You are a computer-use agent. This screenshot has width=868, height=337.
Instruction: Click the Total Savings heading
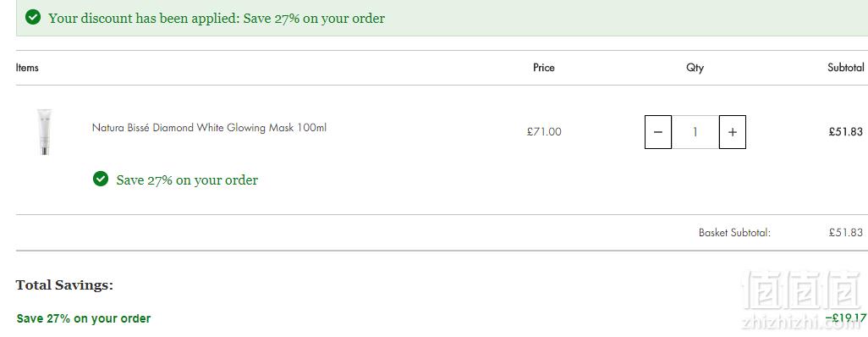click(x=64, y=285)
